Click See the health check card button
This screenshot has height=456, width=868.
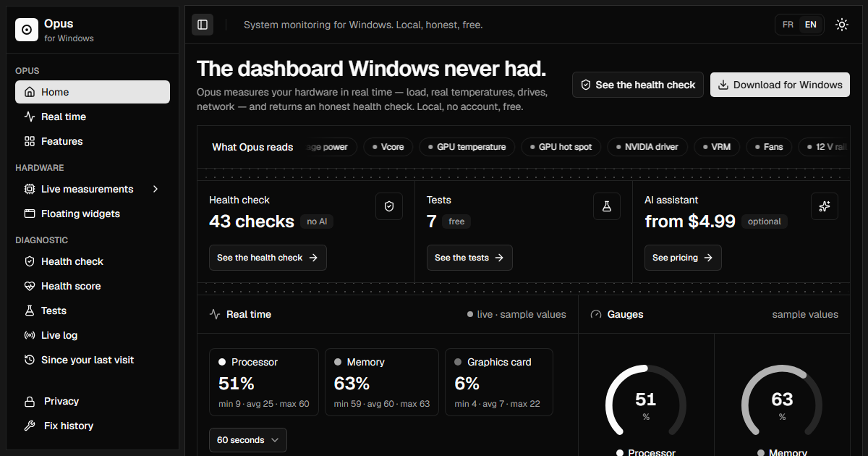[x=268, y=258]
